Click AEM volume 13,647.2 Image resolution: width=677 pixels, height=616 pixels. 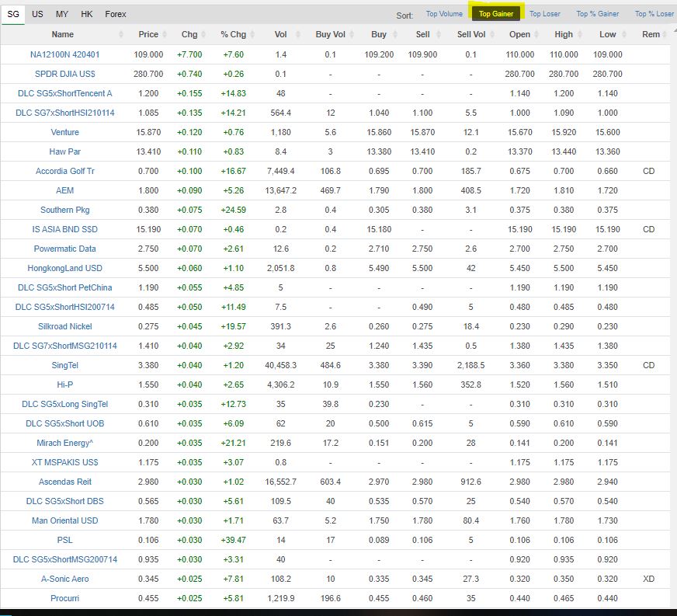coord(280,191)
